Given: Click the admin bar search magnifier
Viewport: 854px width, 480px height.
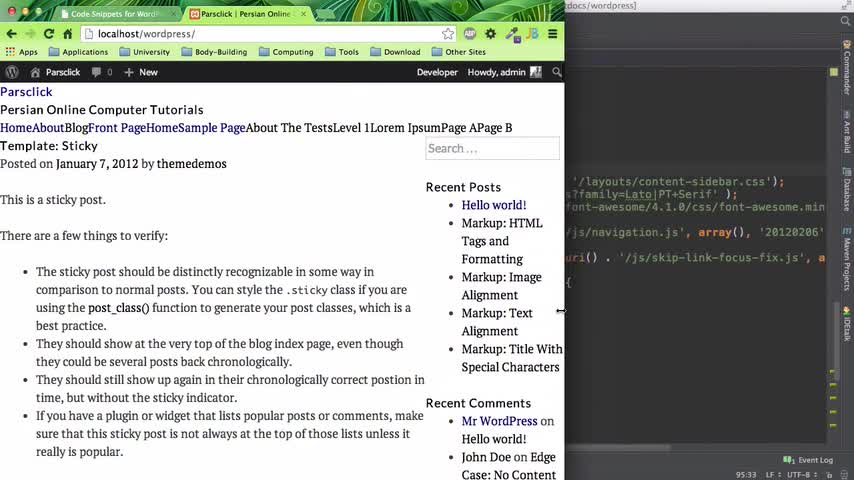Looking at the screenshot, I should point(556,72).
